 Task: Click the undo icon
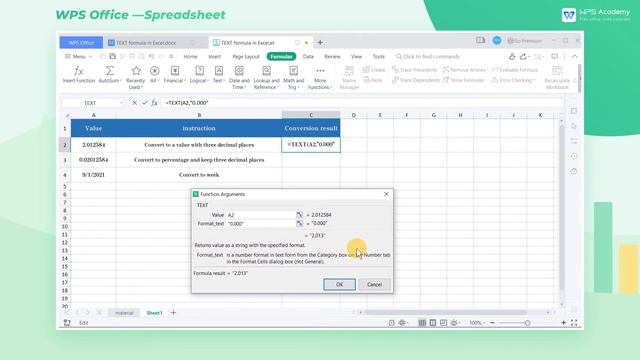[151, 56]
